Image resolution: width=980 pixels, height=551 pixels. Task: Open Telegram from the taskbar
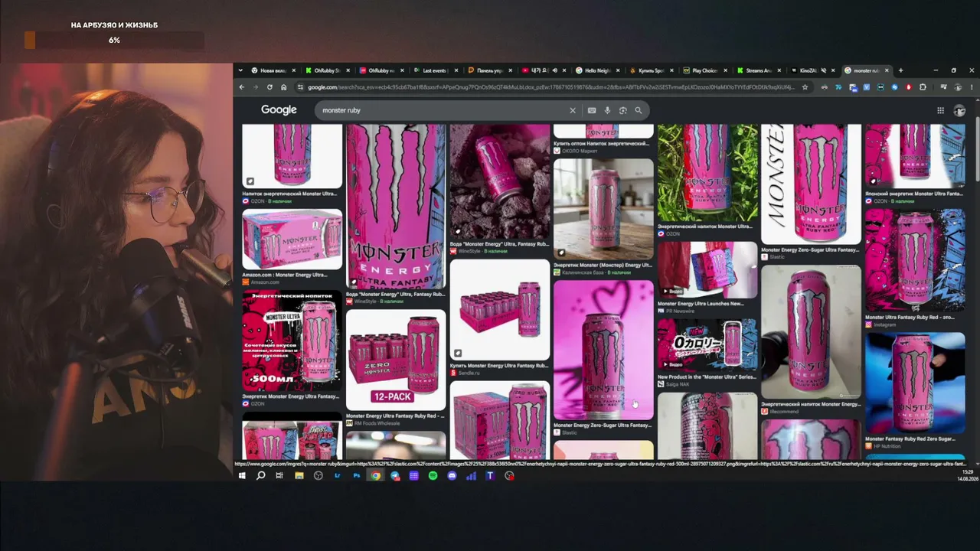click(x=395, y=475)
